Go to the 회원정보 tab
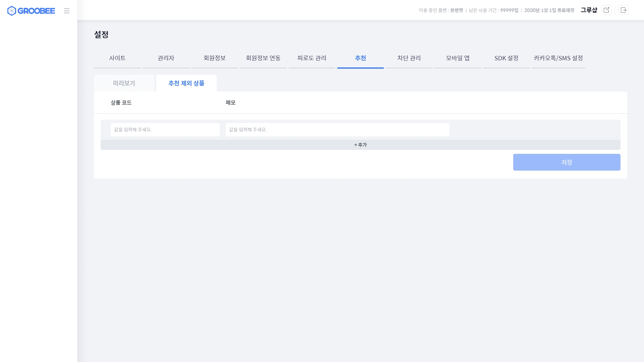The height and width of the screenshot is (362, 644). (x=215, y=58)
